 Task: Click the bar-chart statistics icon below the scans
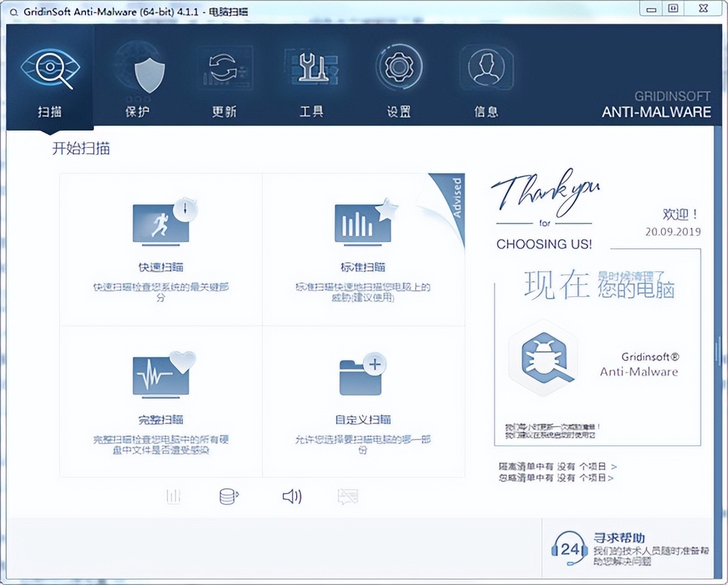pos(173,496)
